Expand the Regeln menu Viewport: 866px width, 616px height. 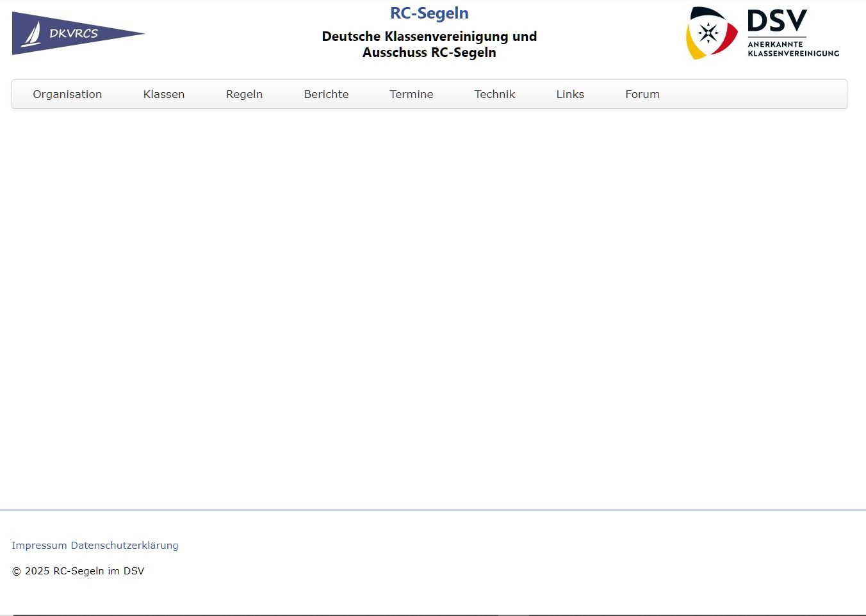click(244, 94)
